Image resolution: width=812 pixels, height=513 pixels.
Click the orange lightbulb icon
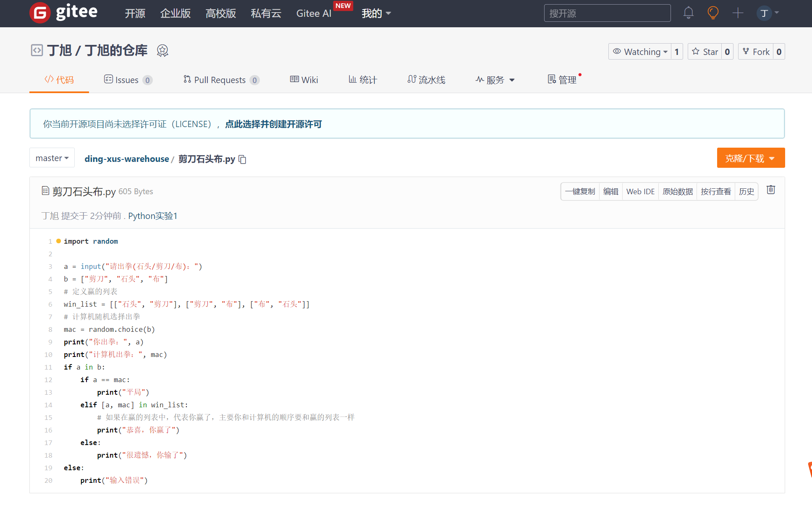pos(712,13)
